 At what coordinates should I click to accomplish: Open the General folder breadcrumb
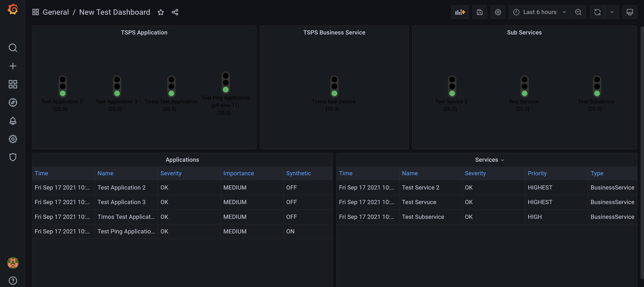coord(56,12)
